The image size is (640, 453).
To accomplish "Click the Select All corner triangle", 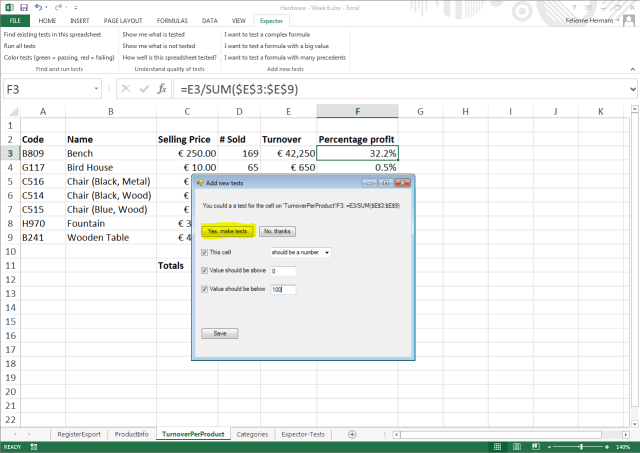I will pos(13,111).
